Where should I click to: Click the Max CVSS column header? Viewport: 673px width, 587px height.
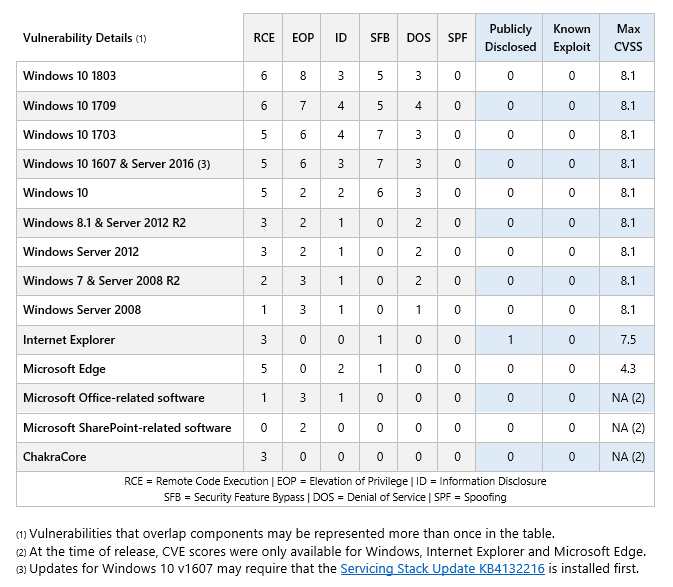click(x=628, y=38)
